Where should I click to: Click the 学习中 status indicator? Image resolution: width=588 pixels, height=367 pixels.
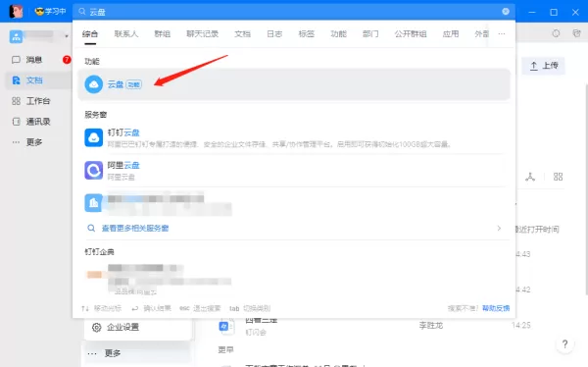[50, 12]
